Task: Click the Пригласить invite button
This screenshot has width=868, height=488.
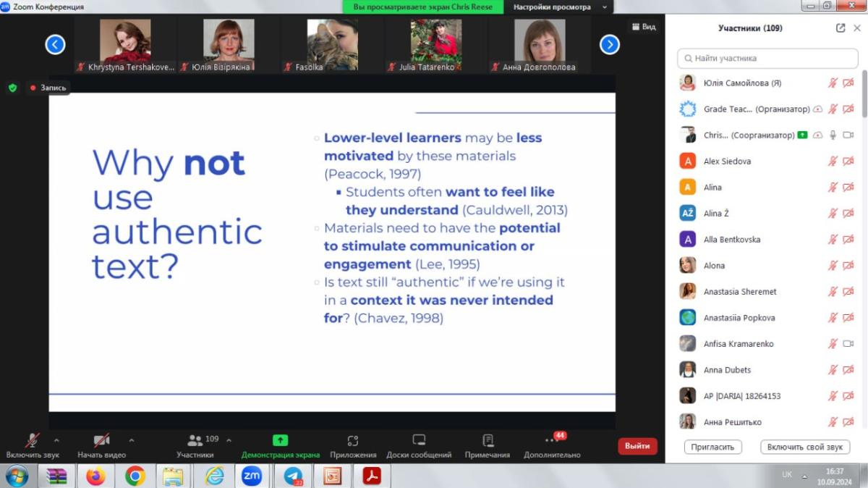Action: point(712,447)
